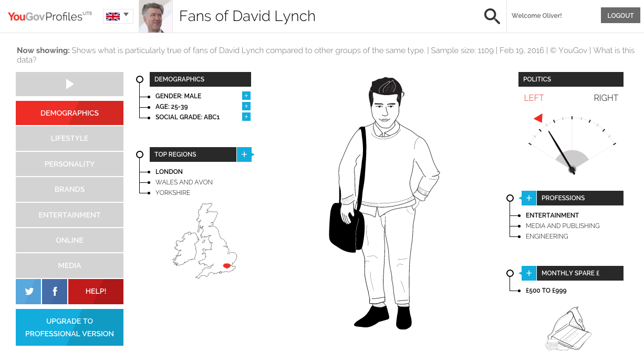Expand the Professions panel
The width and height of the screenshot is (644, 351).
[528, 198]
